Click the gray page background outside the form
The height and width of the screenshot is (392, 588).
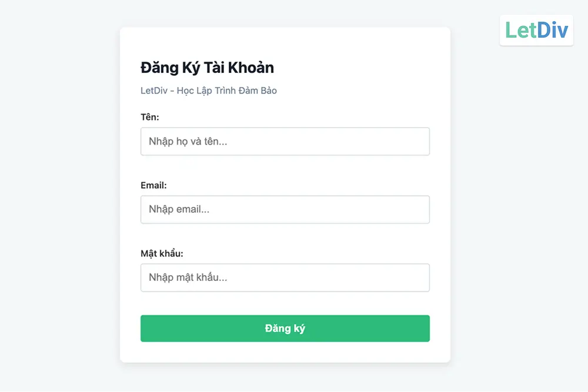[x=59, y=235]
